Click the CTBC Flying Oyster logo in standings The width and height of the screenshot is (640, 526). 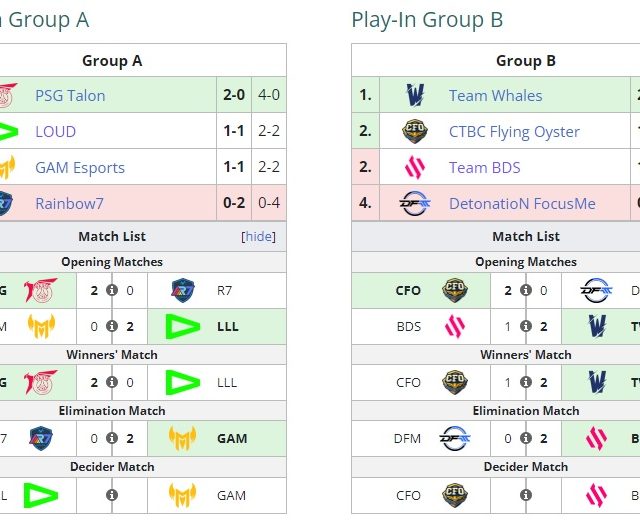click(x=414, y=132)
